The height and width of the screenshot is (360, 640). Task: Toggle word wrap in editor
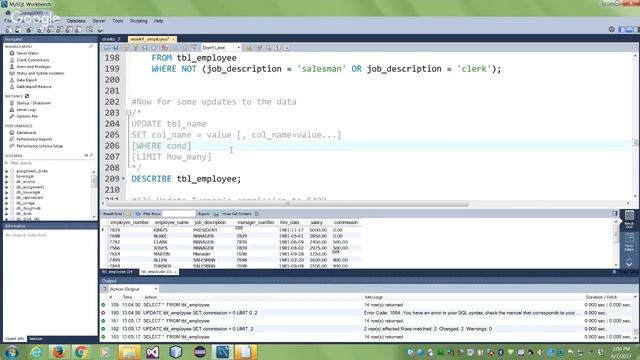287,48
